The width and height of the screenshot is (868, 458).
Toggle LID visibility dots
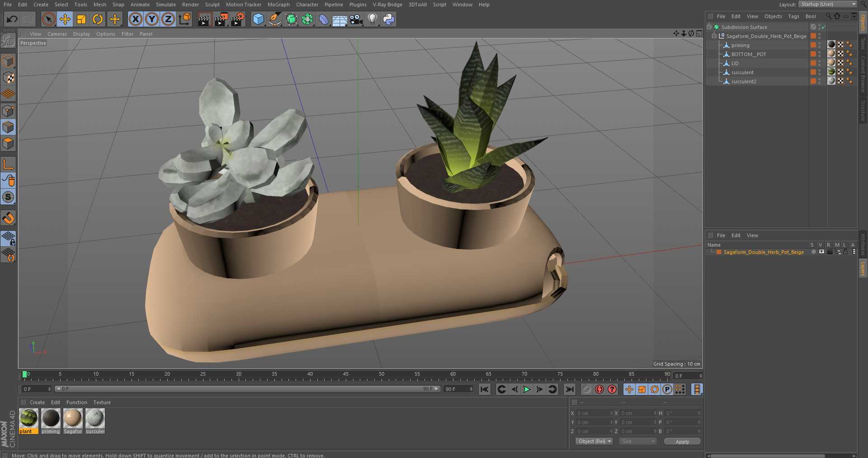coord(820,63)
